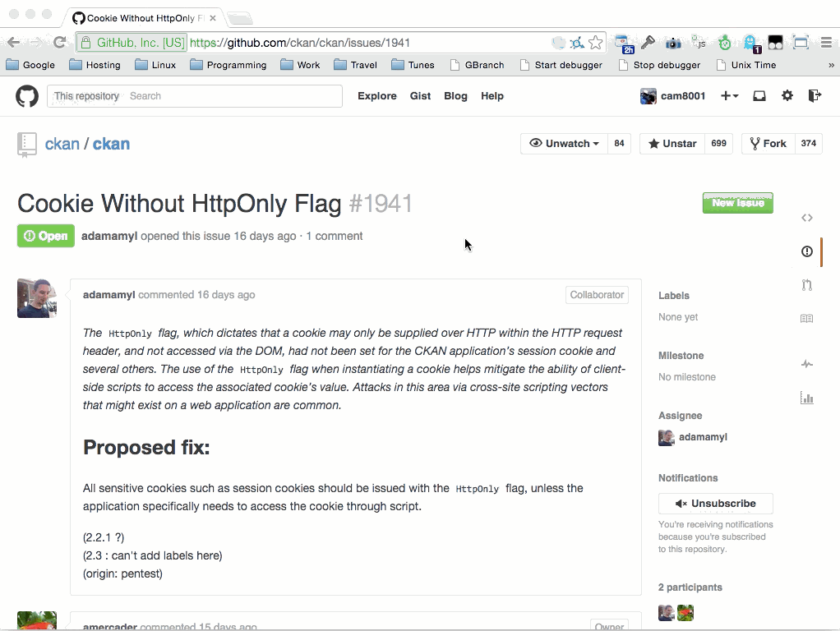Open account settings gear icon
The image size is (840, 631).
click(787, 96)
